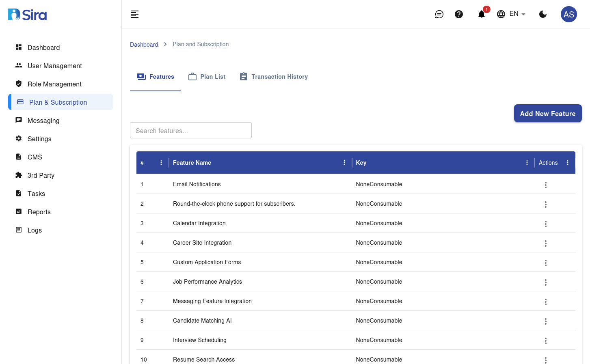Click the Reports sidebar icon
Viewport: 590px width, 364px height.
[19, 211]
